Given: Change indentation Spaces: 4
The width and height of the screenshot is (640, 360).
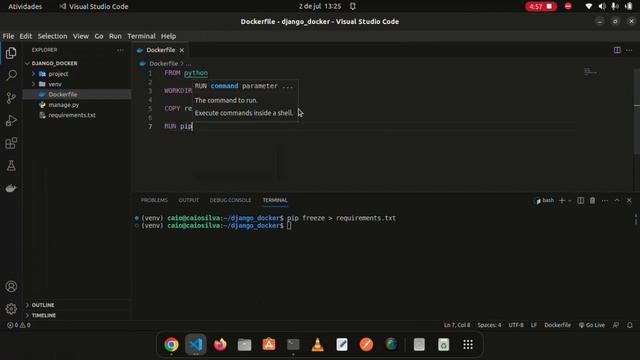Looking at the screenshot, I should [x=489, y=325].
